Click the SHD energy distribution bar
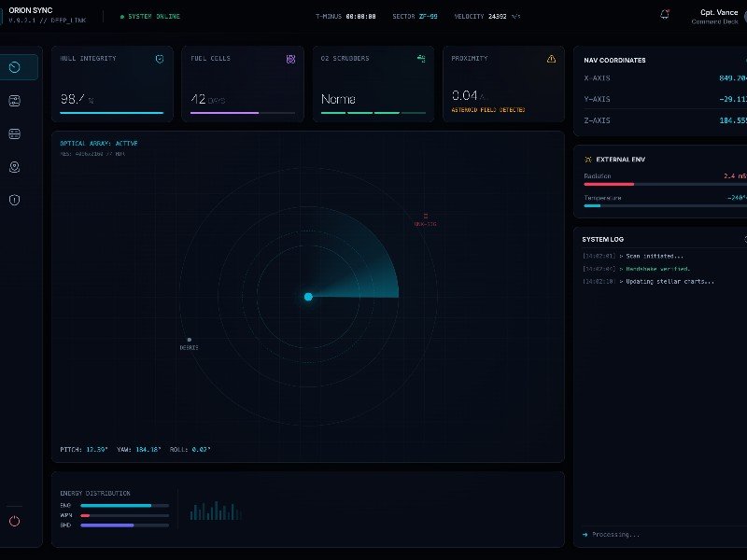Viewport: 747px width, 560px height. pos(124,525)
